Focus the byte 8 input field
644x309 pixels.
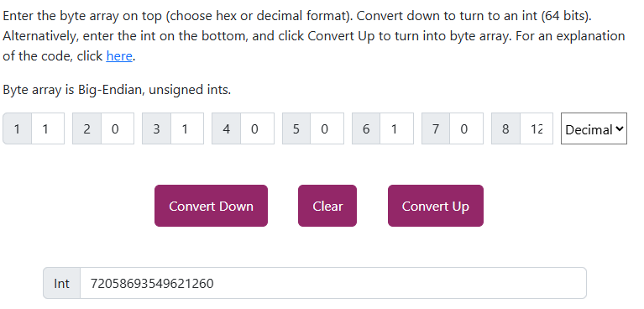[537, 128]
